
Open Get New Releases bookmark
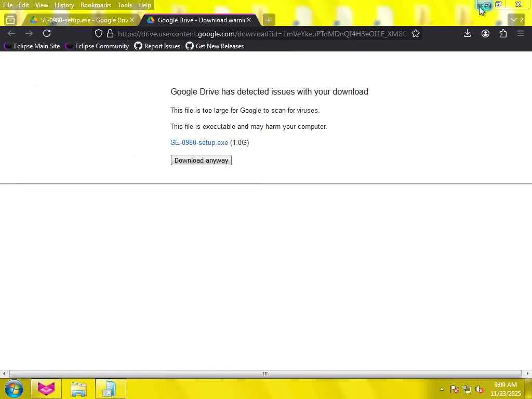[x=215, y=46]
